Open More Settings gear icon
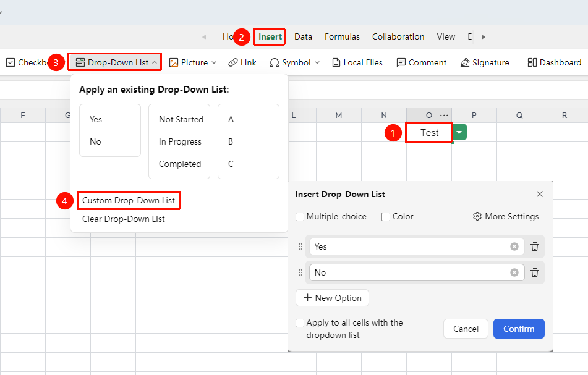 click(477, 216)
